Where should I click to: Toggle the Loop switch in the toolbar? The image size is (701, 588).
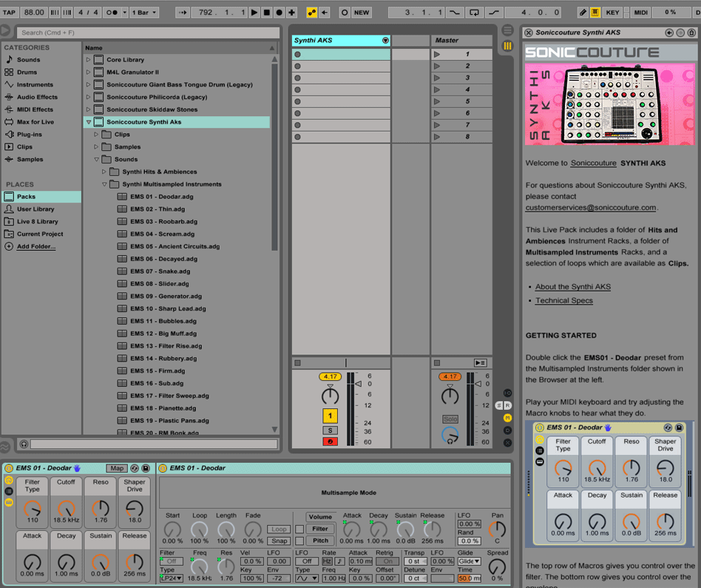pos(474,13)
